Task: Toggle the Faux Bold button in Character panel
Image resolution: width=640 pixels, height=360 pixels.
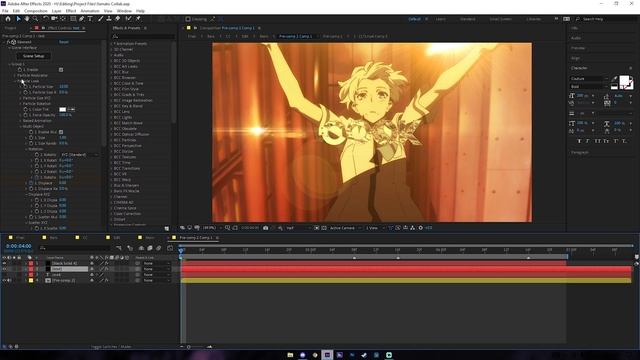Action: [579, 141]
